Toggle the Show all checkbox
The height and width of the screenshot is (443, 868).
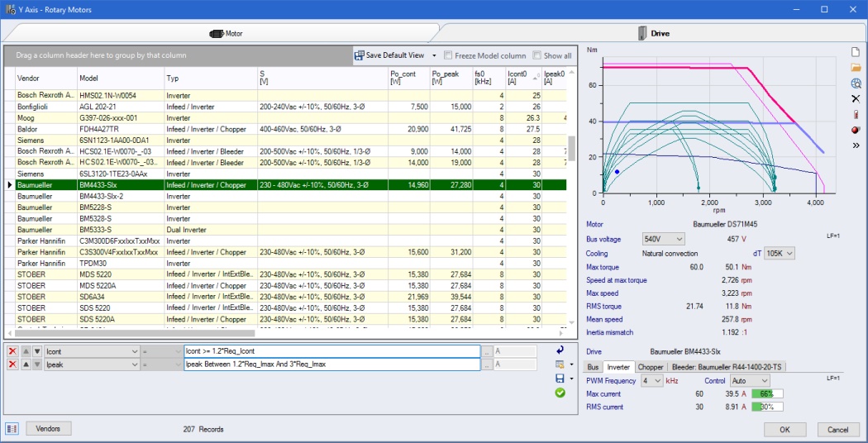(537, 56)
